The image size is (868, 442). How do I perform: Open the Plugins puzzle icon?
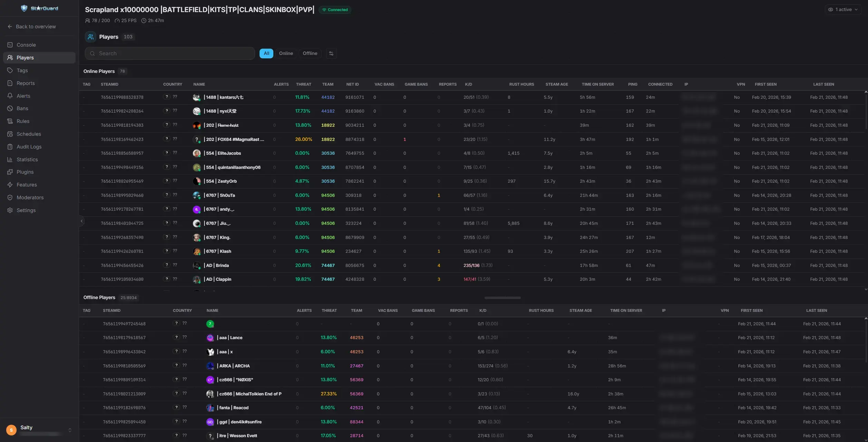coord(10,172)
